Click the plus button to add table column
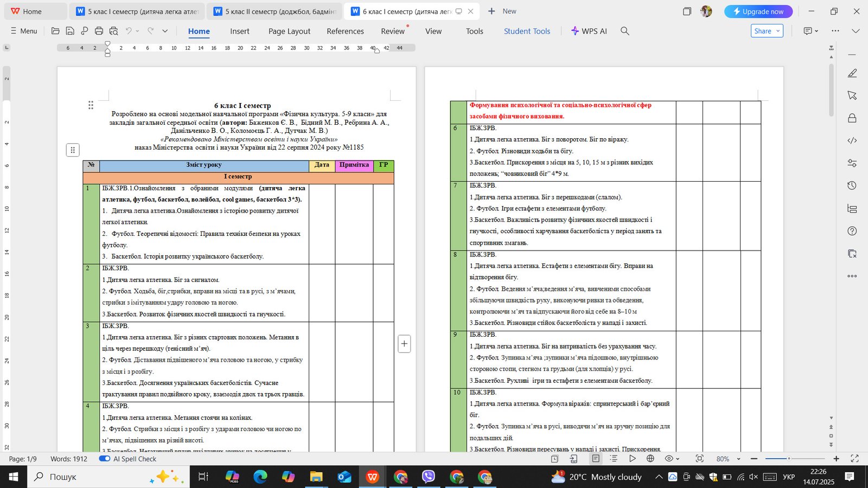This screenshot has width=868, height=488. (x=404, y=344)
